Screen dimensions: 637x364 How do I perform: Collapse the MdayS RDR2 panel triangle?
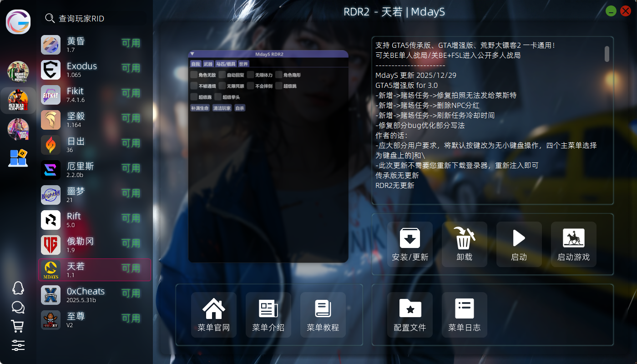(x=192, y=54)
